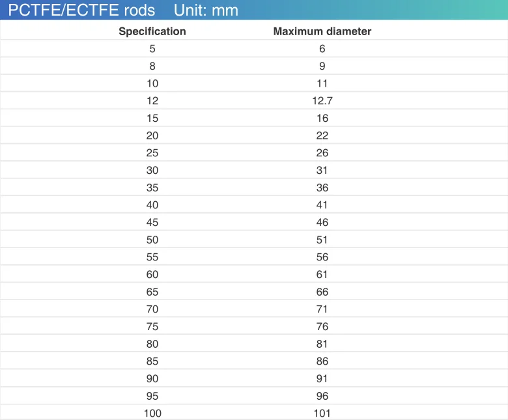Image resolution: width=508 pixels, height=420 pixels.
Task: Click maximum diameter cell showing 22
Action: coord(322,135)
